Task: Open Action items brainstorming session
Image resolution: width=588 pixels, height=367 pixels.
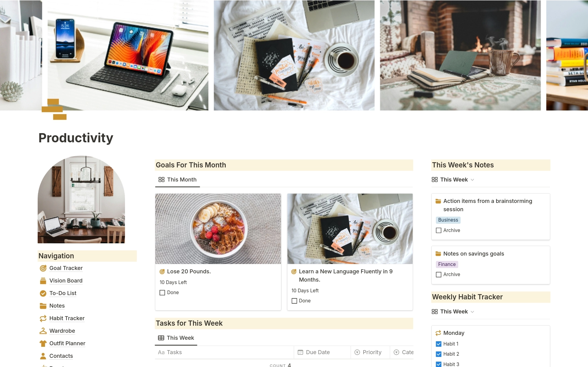Action: [x=487, y=205]
